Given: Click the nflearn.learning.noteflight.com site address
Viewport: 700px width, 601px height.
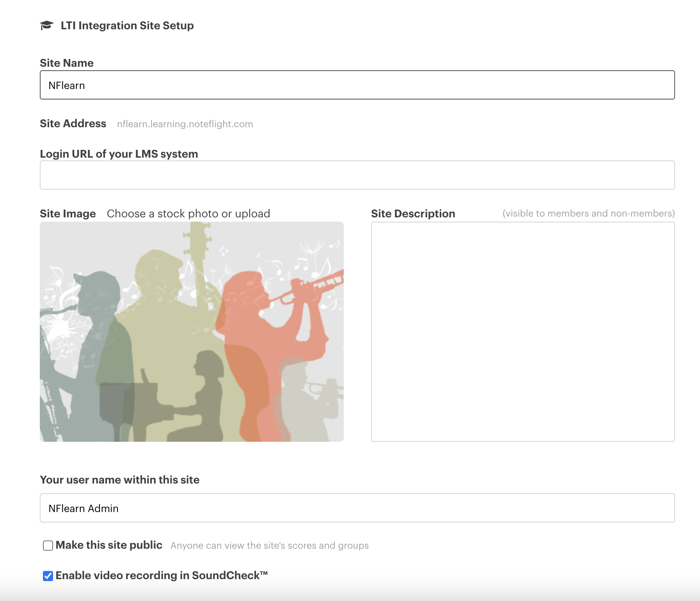Looking at the screenshot, I should pyautogui.click(x=185, y=124).
